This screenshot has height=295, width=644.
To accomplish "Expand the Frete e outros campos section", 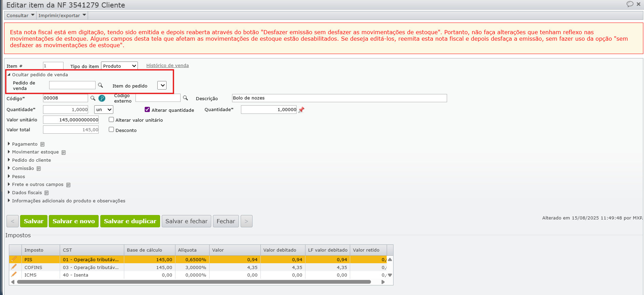I will click(35, 185).
